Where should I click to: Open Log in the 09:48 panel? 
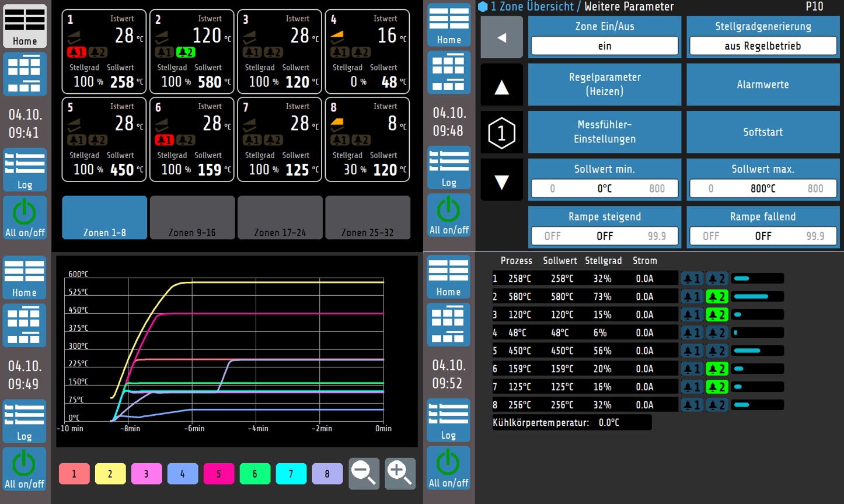(x=449, y=167)
